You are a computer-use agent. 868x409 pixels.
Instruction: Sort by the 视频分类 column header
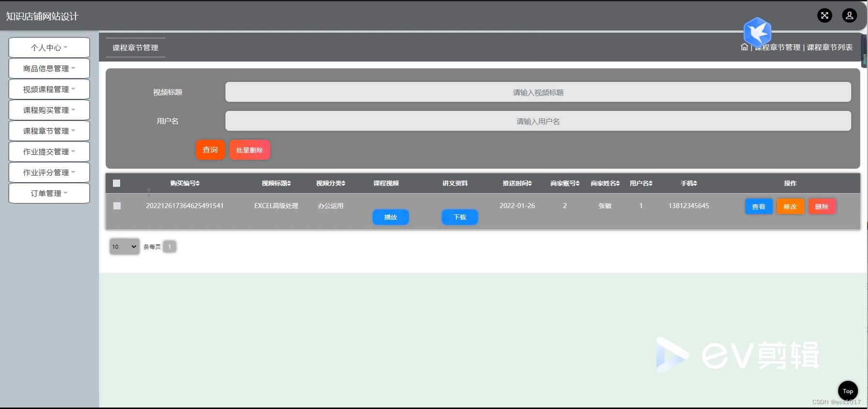[331, 183]
